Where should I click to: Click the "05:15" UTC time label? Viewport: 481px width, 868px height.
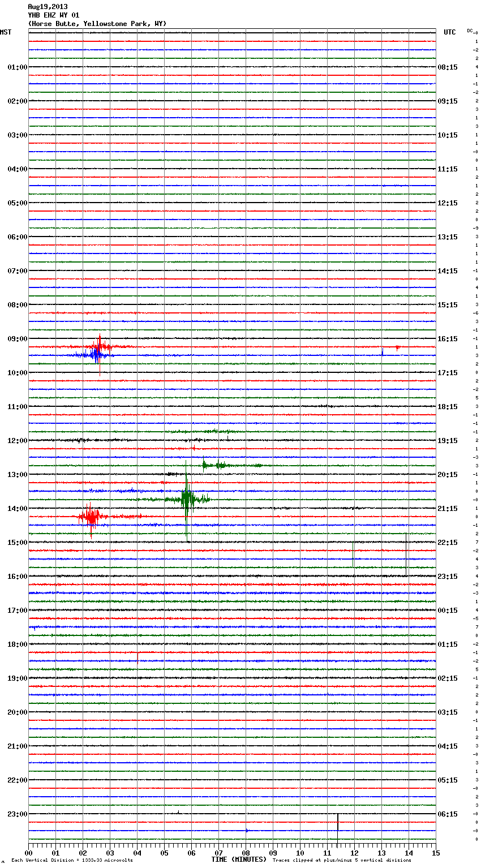point(448,780)
